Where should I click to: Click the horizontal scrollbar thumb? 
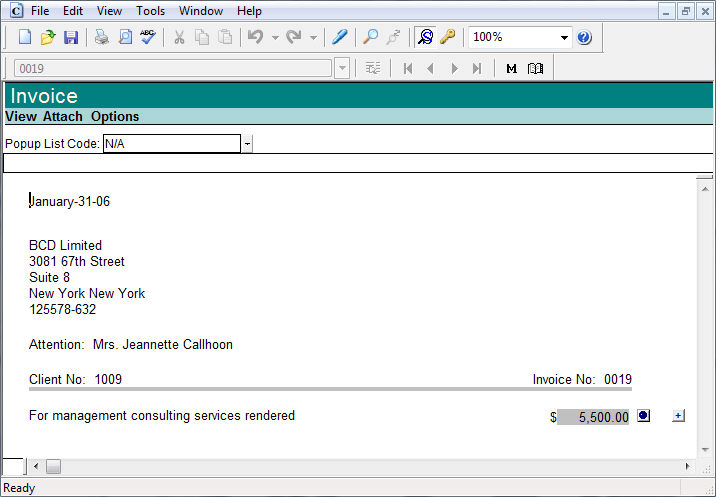tap(53, 466)
